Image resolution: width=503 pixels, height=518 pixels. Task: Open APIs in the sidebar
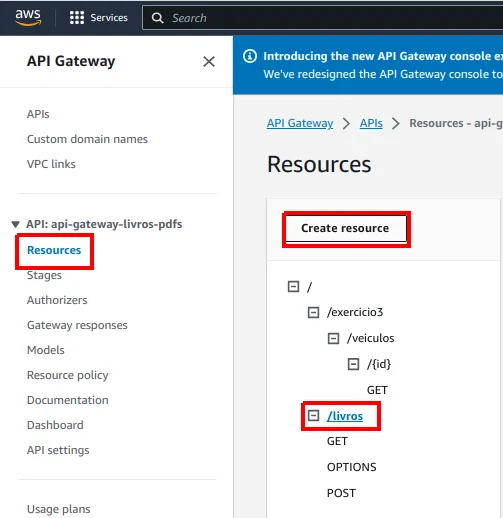(38, 114)
